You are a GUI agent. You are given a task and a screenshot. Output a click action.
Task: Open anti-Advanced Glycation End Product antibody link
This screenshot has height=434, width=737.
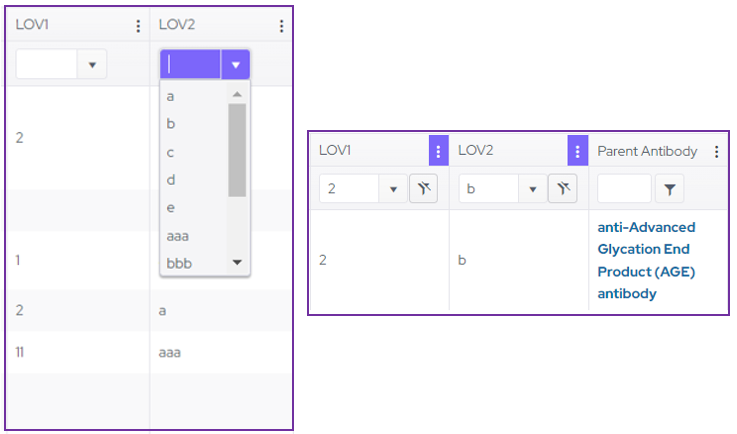(x=646, y=260)
